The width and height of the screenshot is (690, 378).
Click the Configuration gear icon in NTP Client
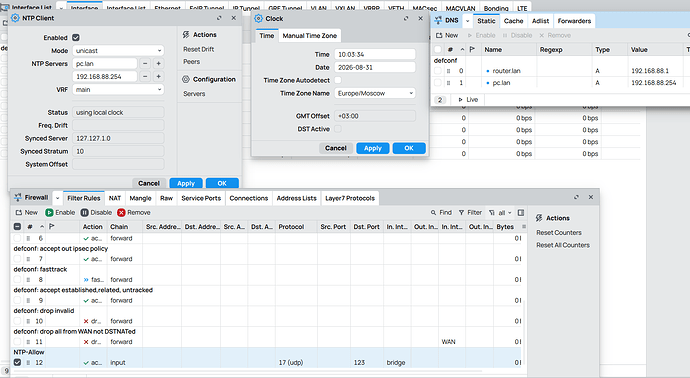pyautogui.click(x=186, y=79)
